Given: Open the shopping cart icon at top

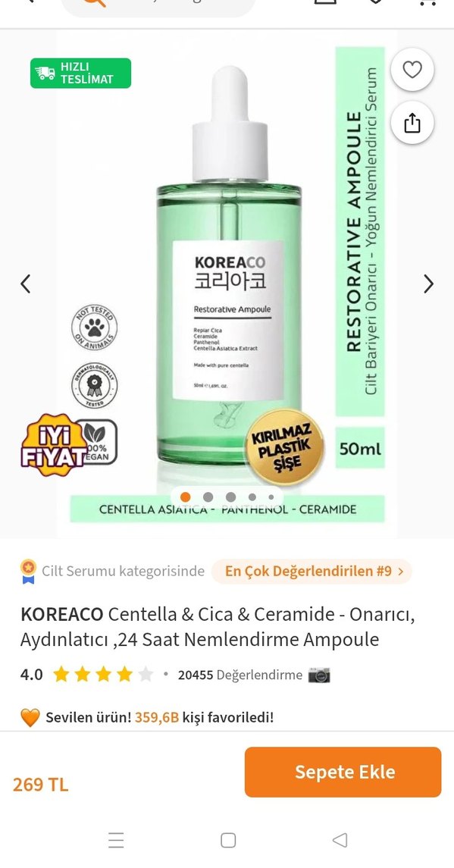Looking at the screenshot, I should coord(427,2).
